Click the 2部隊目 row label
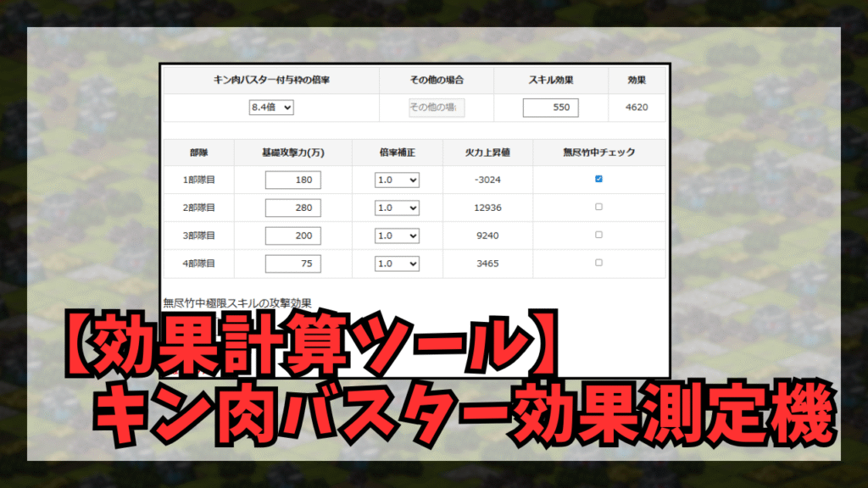Image resolution: width=868 pixels, height=488 pixels. 198,208
